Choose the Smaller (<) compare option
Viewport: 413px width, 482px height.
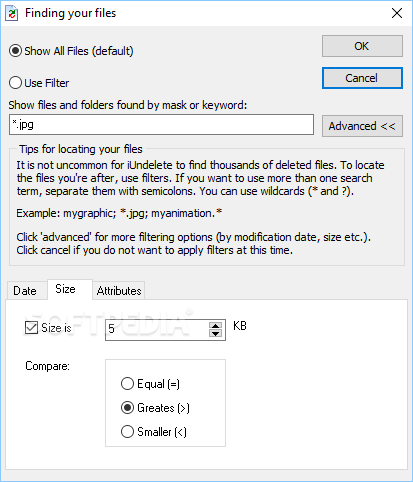[154, 432]
